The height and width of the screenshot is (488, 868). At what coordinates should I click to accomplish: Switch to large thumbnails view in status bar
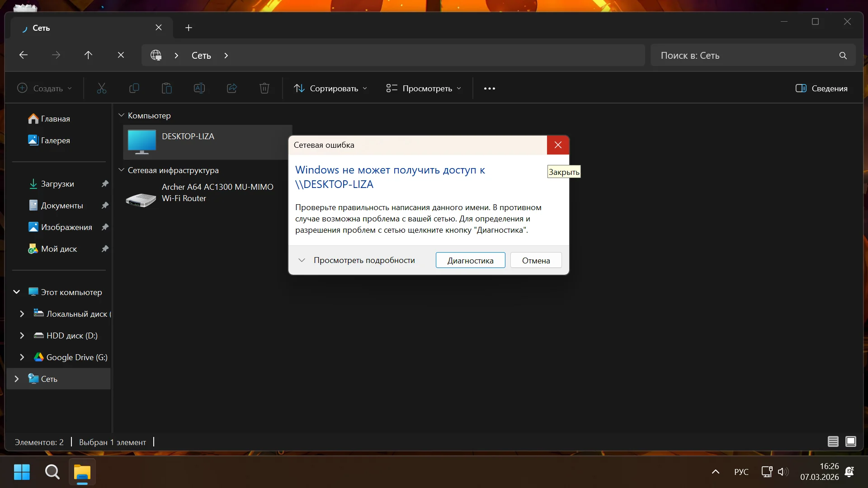(851, 441)
